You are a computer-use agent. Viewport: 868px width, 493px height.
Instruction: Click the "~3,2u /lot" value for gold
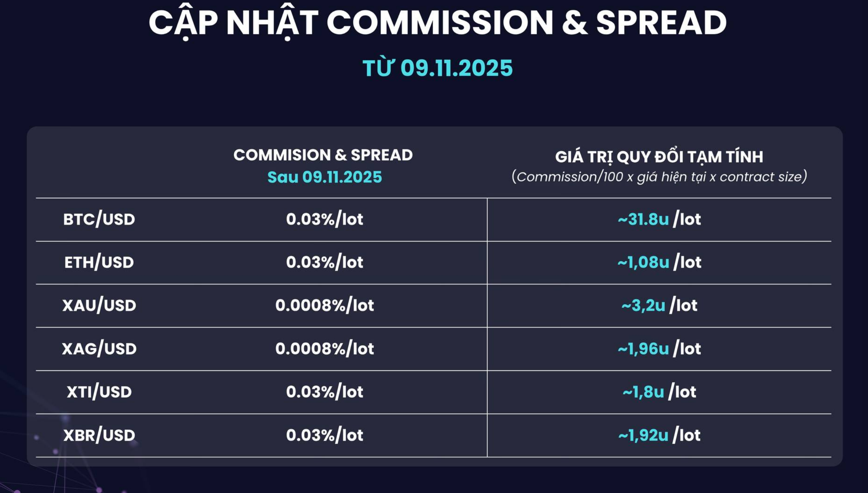pyautogui.click(x=659, y=306)
